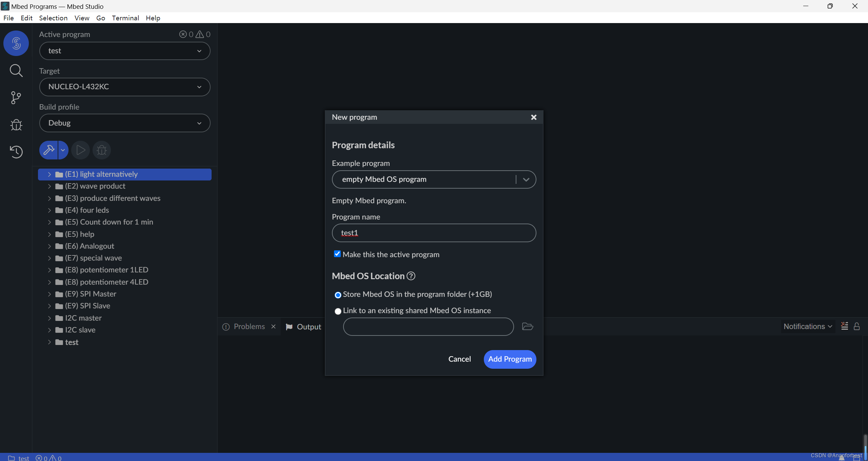Viewport: 868px width, 461px height.
Task: Click the Mbed OS Location help icon
Action: pos(411,276)
